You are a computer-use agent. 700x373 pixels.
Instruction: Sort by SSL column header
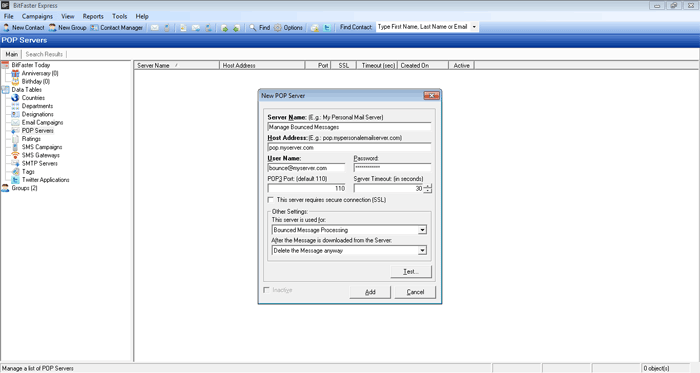point(343,66)
